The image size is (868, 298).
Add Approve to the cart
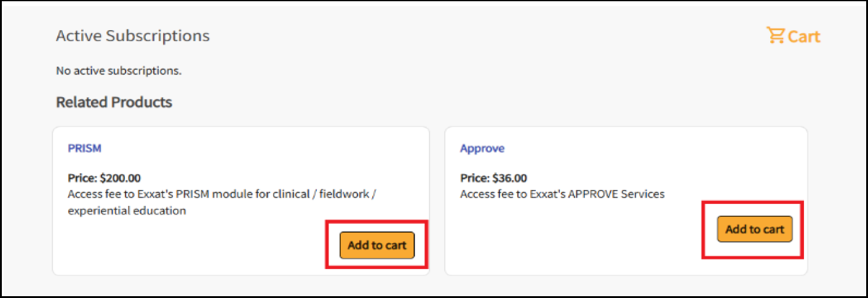[x=755, y=229]
